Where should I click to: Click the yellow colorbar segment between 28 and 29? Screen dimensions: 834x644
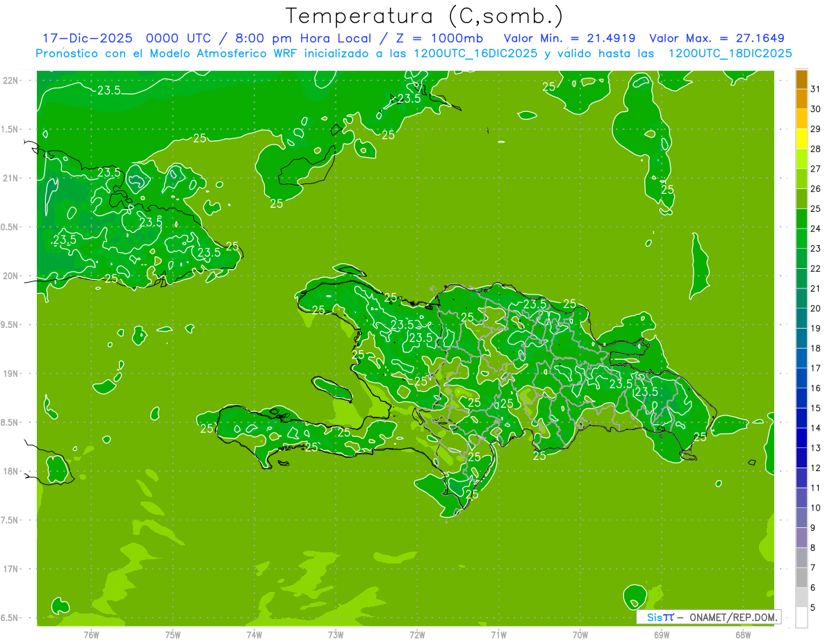click(x=801, y=139)
